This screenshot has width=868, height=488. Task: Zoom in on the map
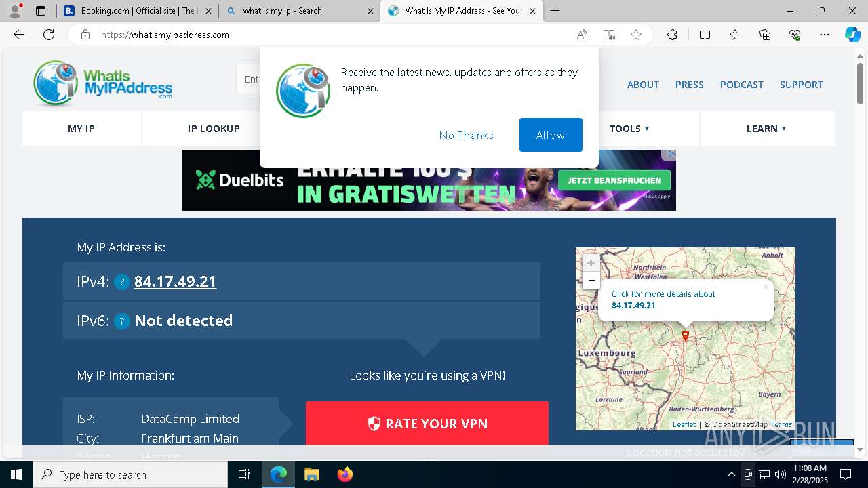click(591, 263)
